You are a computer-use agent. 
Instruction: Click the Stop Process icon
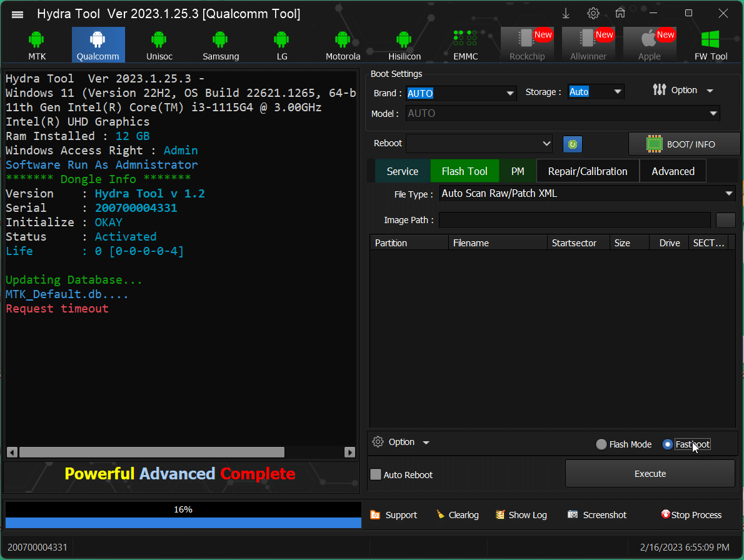point(665,514)
